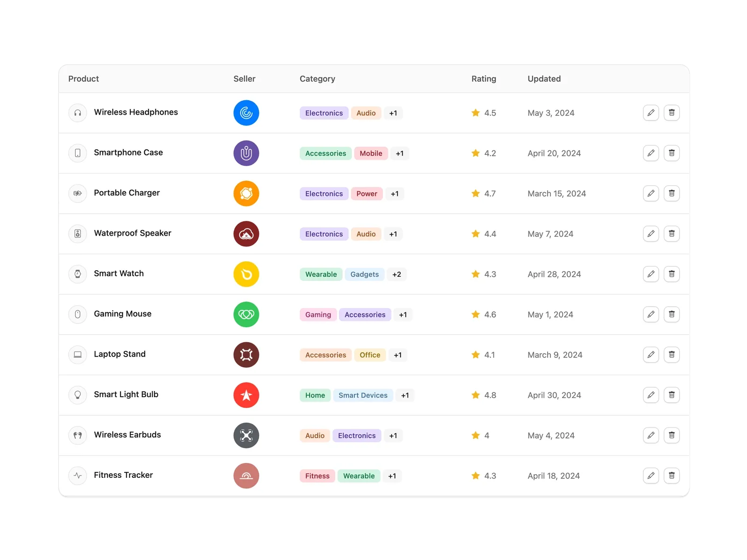The height and width of the screenshot is (560, 747).
Task: Click the pencil icon for Gaming Mouse
Action: 651,314
